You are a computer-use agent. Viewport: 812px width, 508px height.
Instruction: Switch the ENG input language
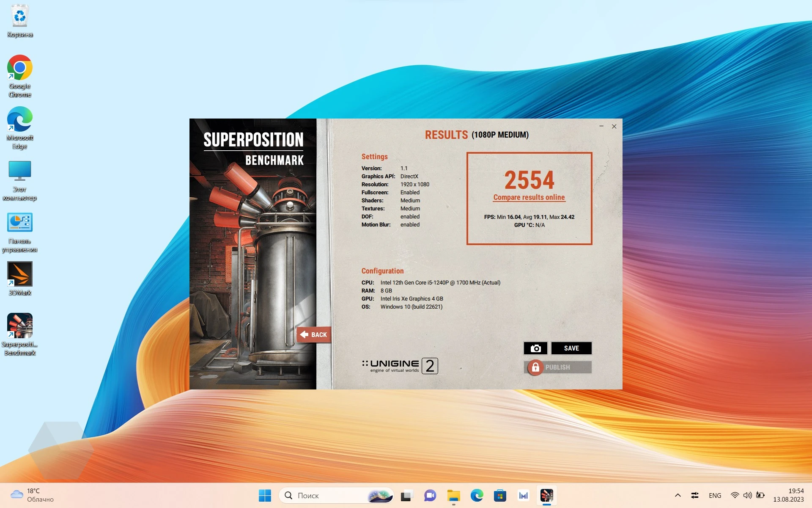click(x=715, y=495)
